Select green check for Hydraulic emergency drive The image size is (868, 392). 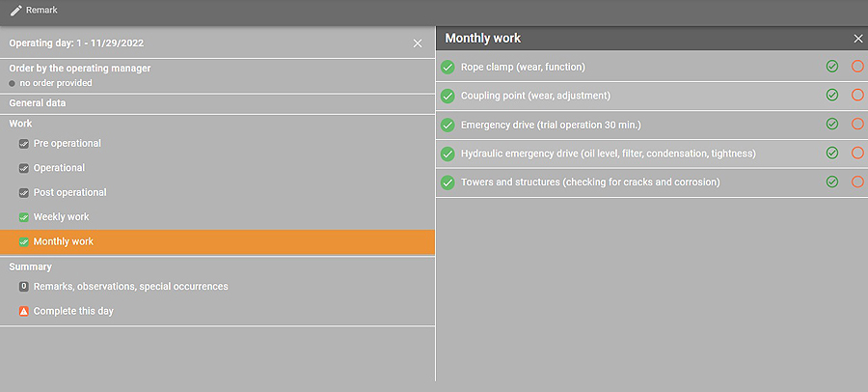pyautogui.click(x=832, y=153)
